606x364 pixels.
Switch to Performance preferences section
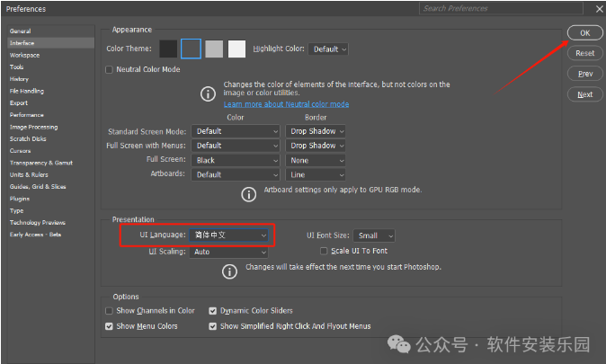coord(27,115)
